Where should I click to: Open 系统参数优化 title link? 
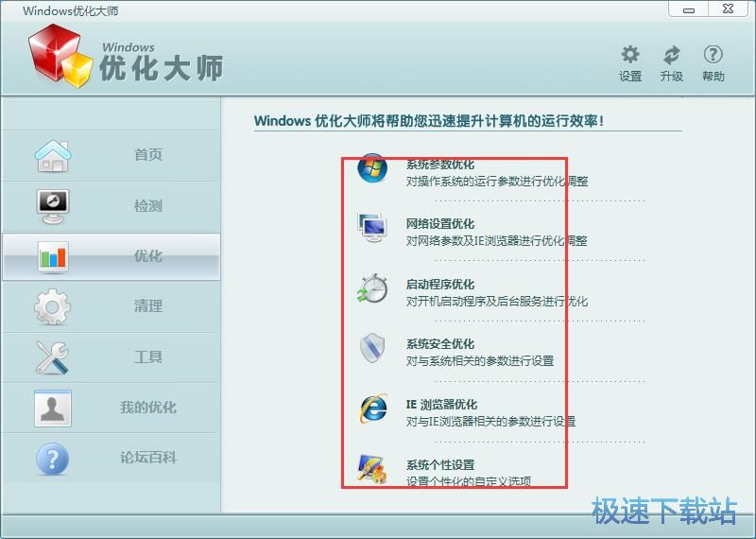440,165
